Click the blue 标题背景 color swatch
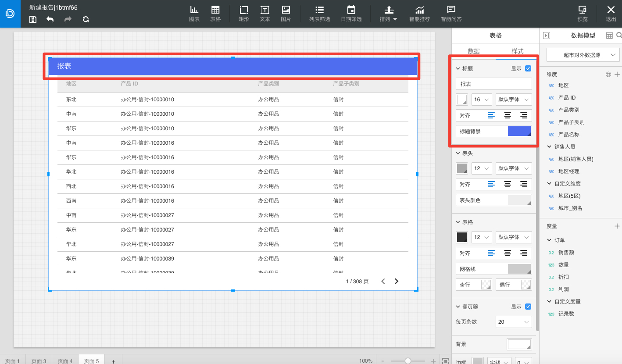Image resolution: width=622 pixels, height=364 pixels. coord(519,131)
